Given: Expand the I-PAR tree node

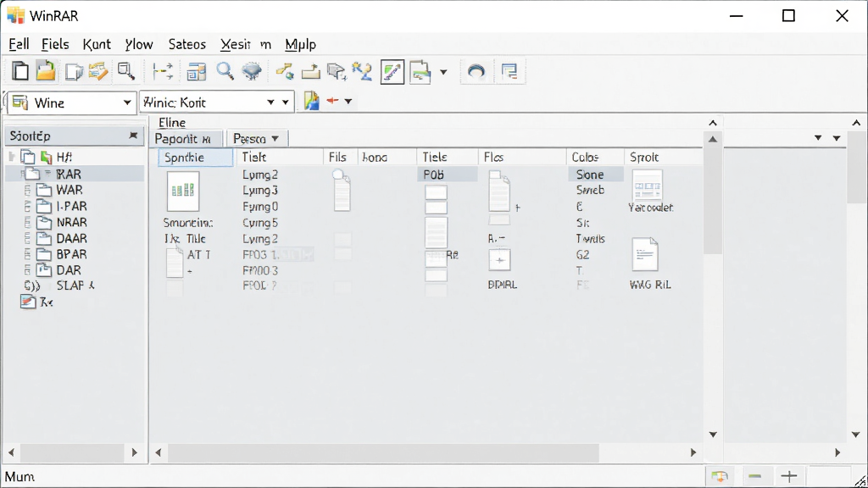Looking at the screenshot, I should (x=27, y=207).
